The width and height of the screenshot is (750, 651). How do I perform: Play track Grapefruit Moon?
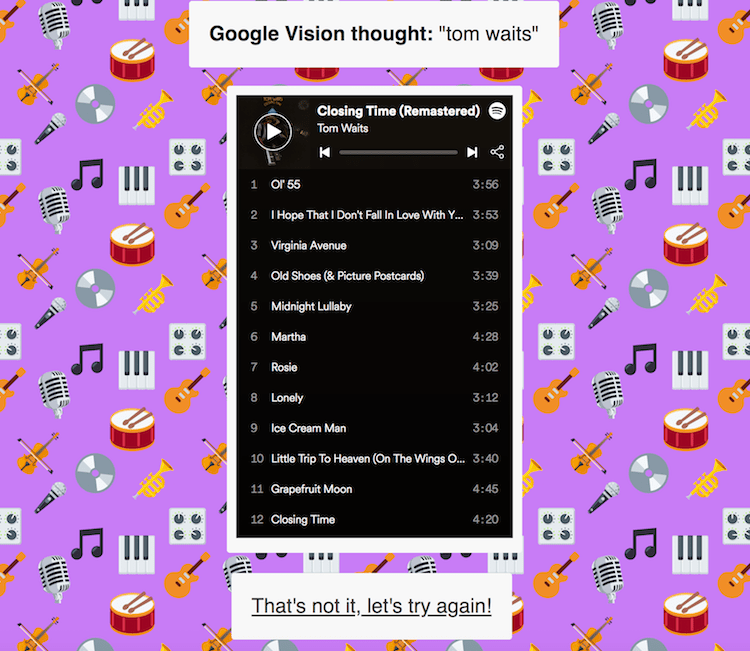click(x=375, y=489)
